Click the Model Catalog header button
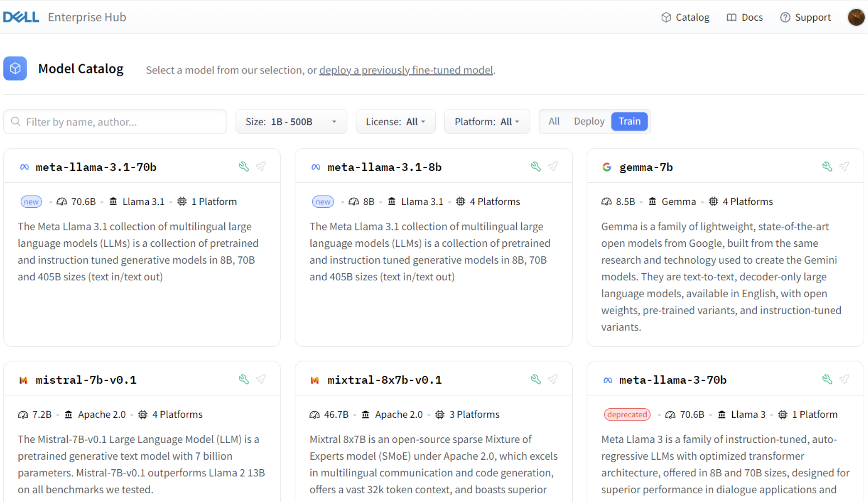 pyautogui.click(x=80, y=68)
